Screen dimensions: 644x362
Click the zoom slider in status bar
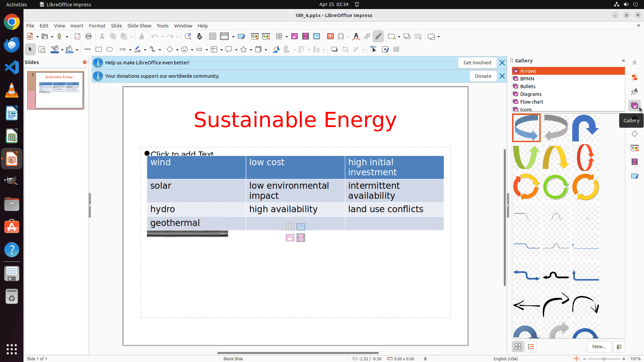point(604,359)
